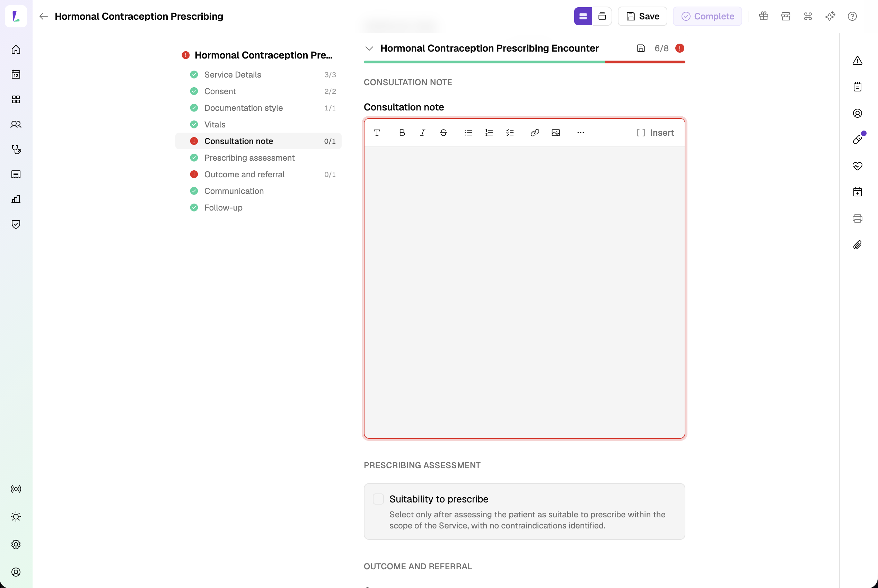The width and height of the screenshot is (878, 588).
Task: Open the calendar in left sidebar
Action: click(16, 74)
